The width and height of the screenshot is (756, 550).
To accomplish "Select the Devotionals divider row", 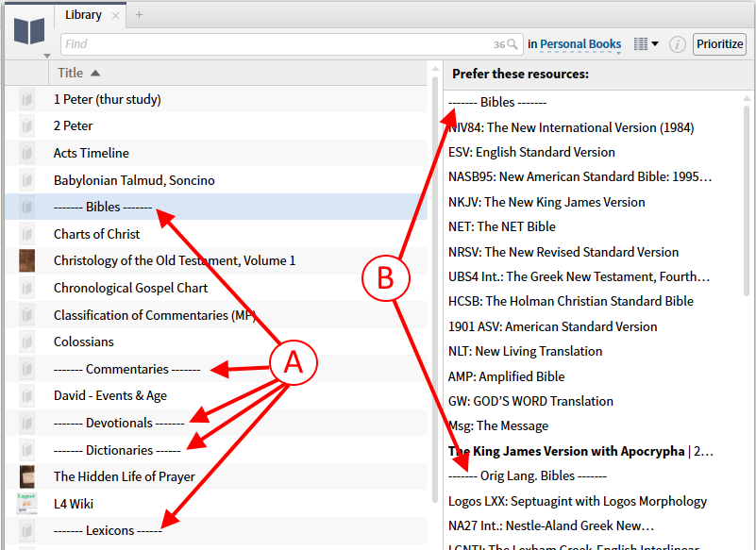I will tap(119, 423).
